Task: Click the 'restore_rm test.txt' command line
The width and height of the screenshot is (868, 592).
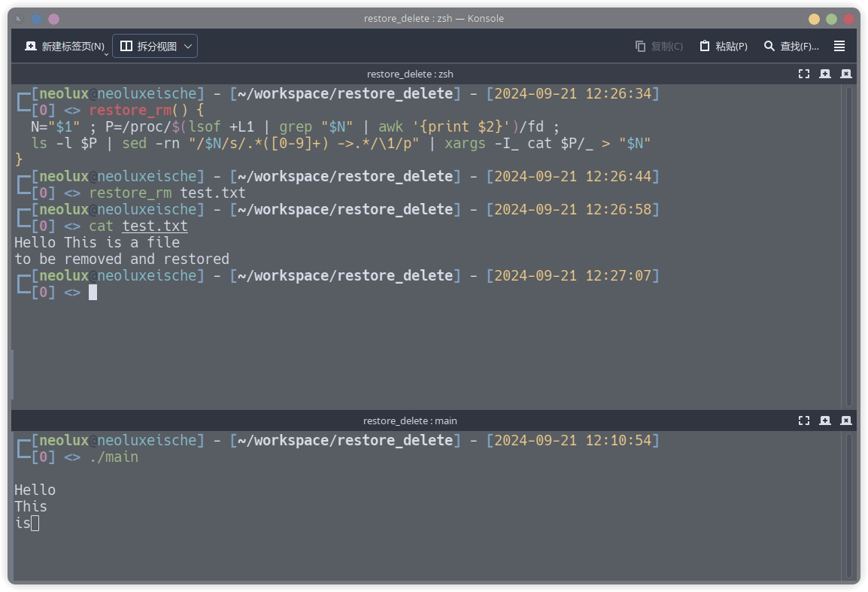Action: (167, 193)
